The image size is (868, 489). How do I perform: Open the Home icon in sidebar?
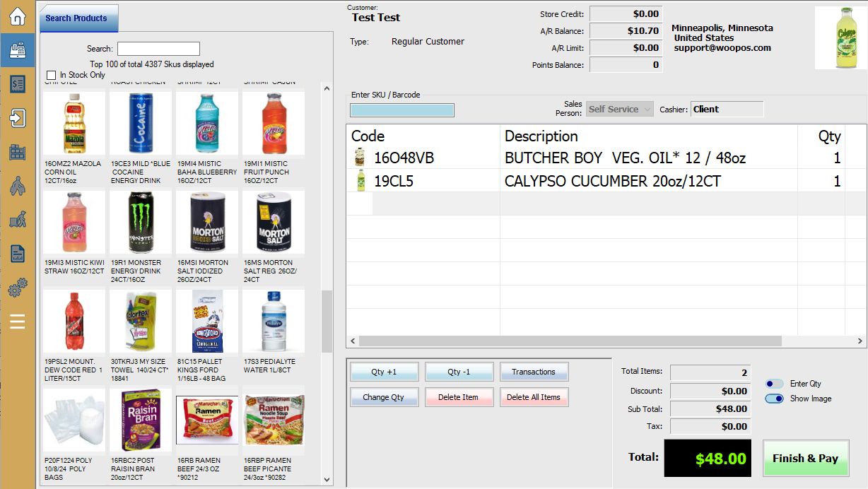click(x=17, y=16)
